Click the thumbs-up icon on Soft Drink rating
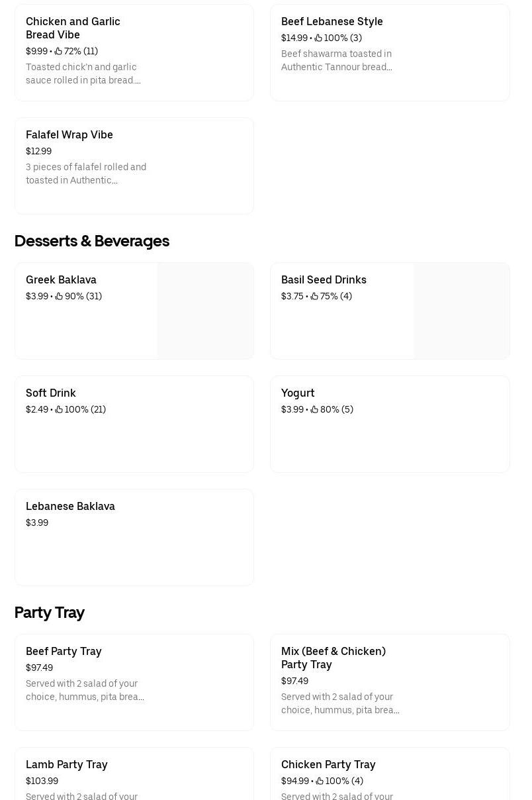The image size is (532, 800). pyautogui.click(x=59, y=409)
